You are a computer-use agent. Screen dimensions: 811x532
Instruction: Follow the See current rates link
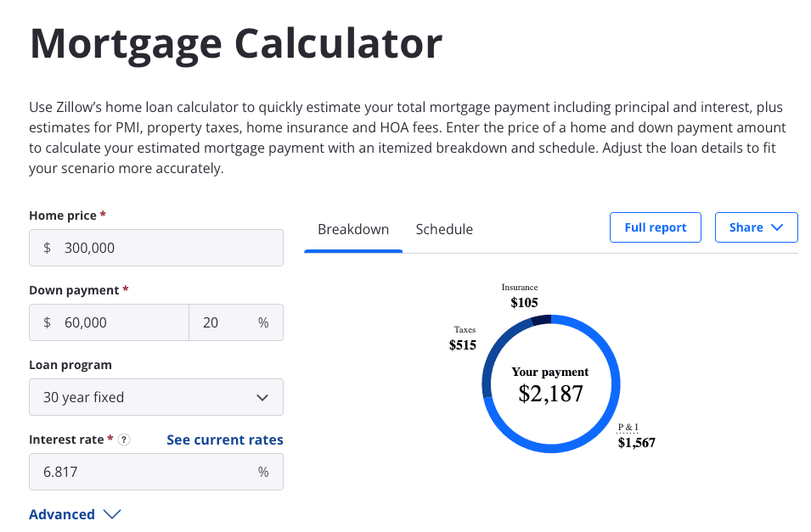pyautogui.click(x=225, y=440)
